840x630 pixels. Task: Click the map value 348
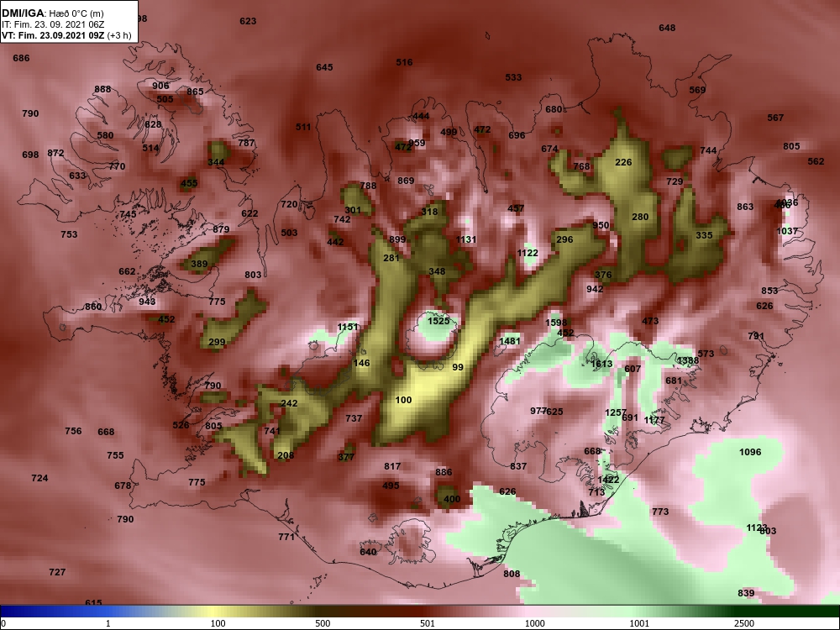click(x=437, y=271)
